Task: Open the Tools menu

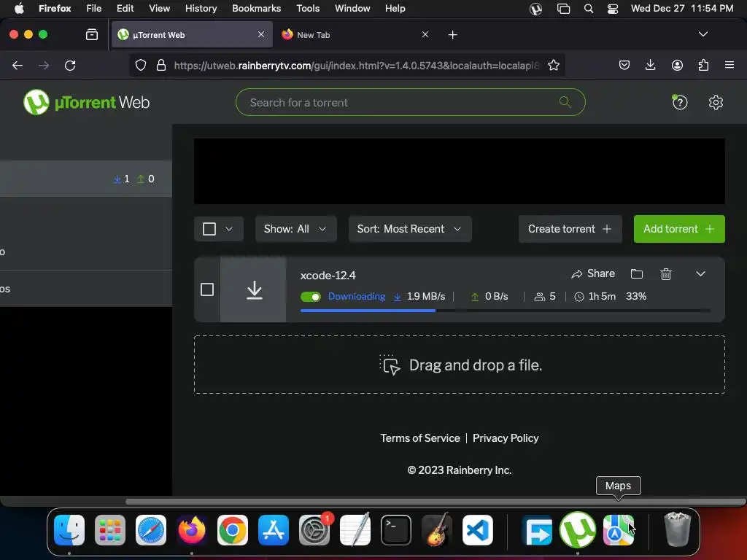Action: [x=308, y=8]
